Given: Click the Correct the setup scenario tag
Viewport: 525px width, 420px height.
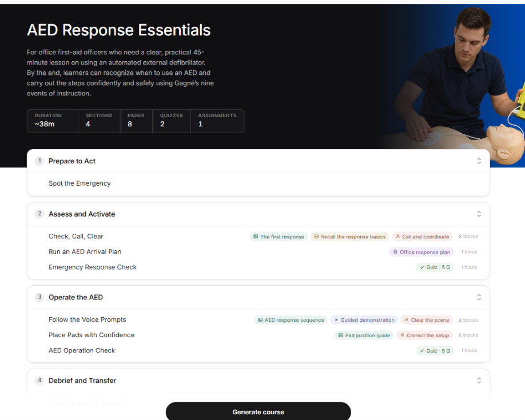Looking at the screenshot, I should (x=424, y=335).
